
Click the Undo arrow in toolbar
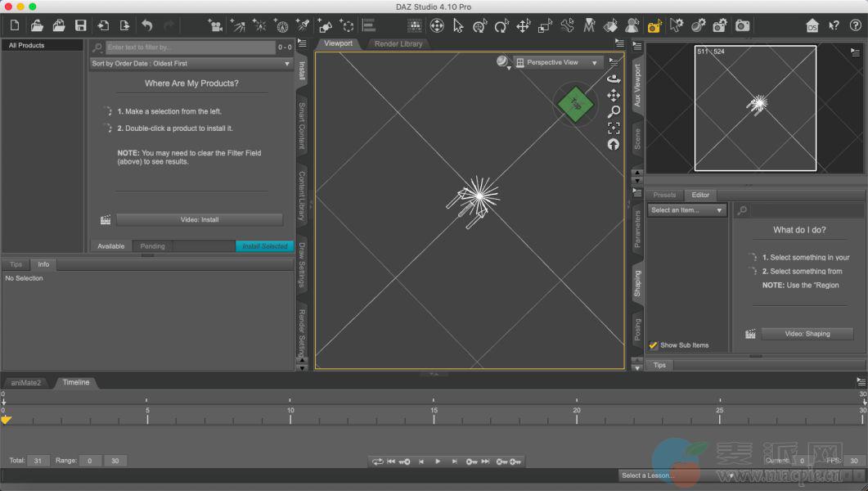(x=146, y=26)
